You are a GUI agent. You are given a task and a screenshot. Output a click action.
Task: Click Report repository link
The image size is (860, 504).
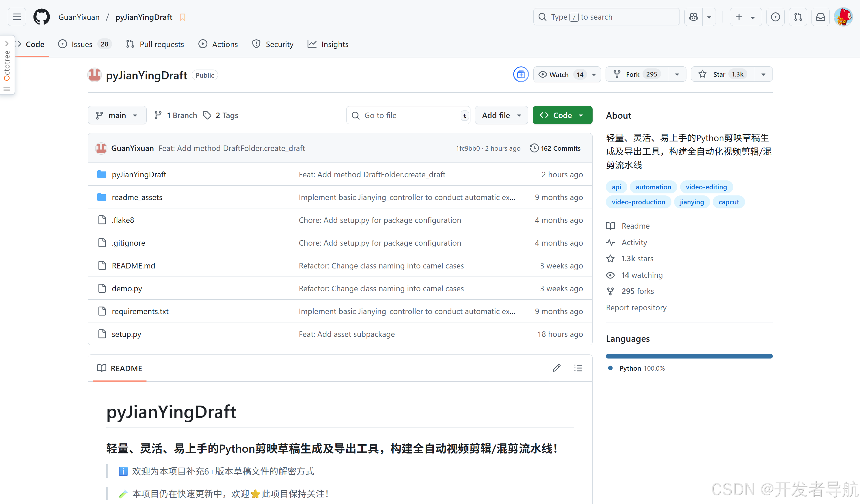click(x=636, y=308)
